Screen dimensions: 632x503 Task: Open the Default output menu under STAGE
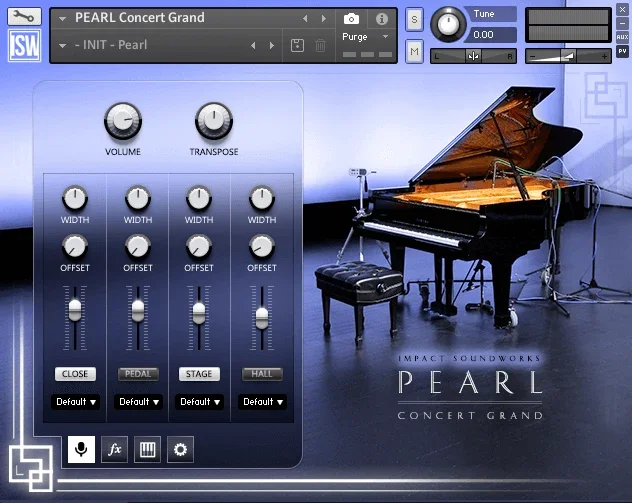(200, 402)
